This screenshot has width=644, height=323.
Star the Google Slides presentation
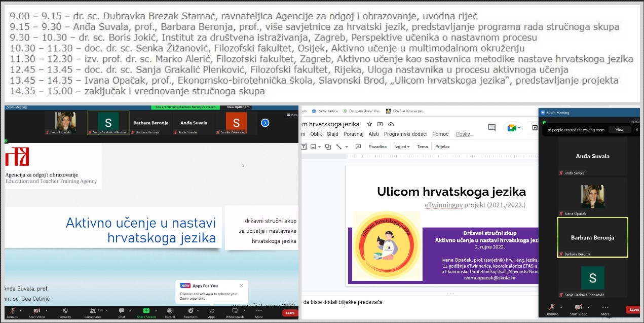(369, 124)
